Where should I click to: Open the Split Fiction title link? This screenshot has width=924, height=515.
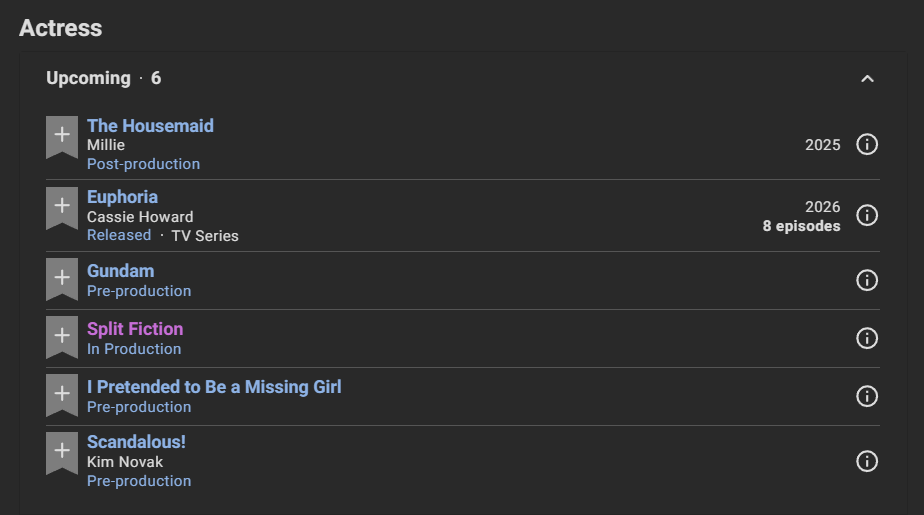[135, 329]
